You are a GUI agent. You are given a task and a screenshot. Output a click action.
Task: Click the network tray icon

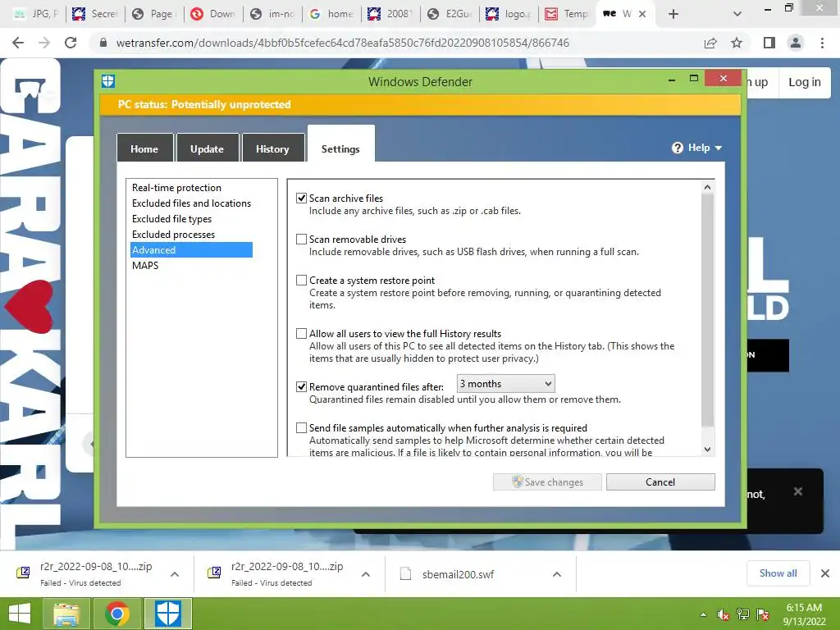743,614
